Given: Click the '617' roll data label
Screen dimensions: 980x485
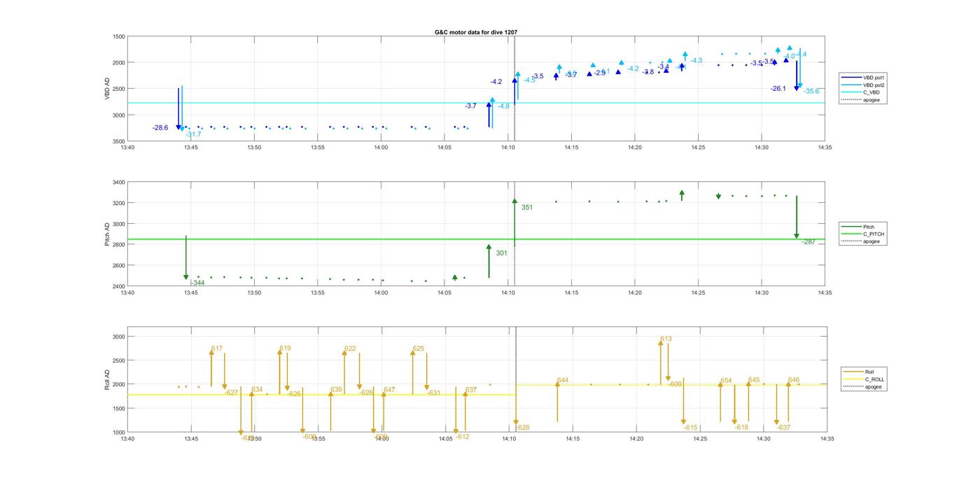Looking at the screenshot, I should tap(217, 349).
